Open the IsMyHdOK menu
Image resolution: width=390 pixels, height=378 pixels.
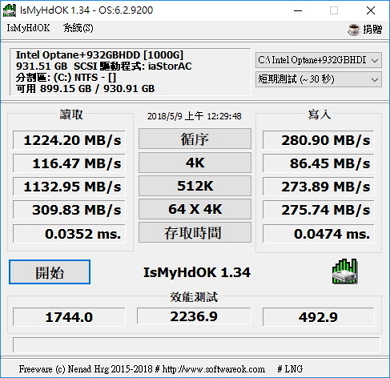click(x=28, y=28)
